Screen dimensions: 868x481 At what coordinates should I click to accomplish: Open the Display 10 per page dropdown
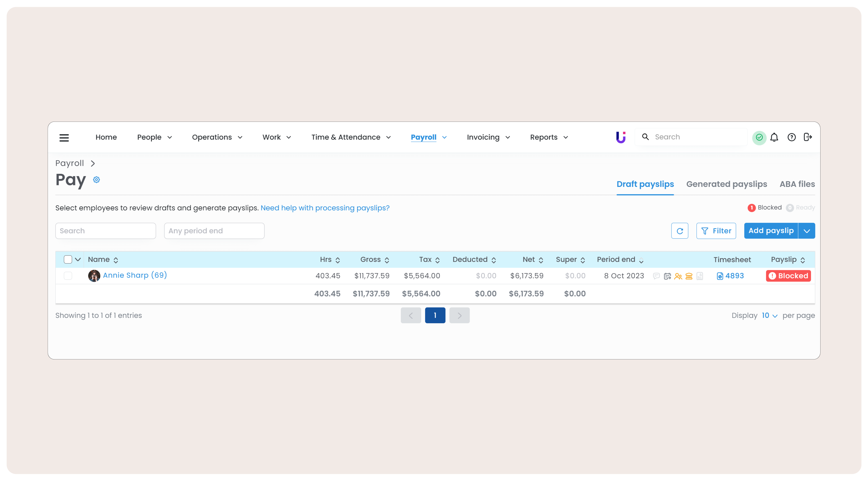pyautogui.click(x=769, y=316)
